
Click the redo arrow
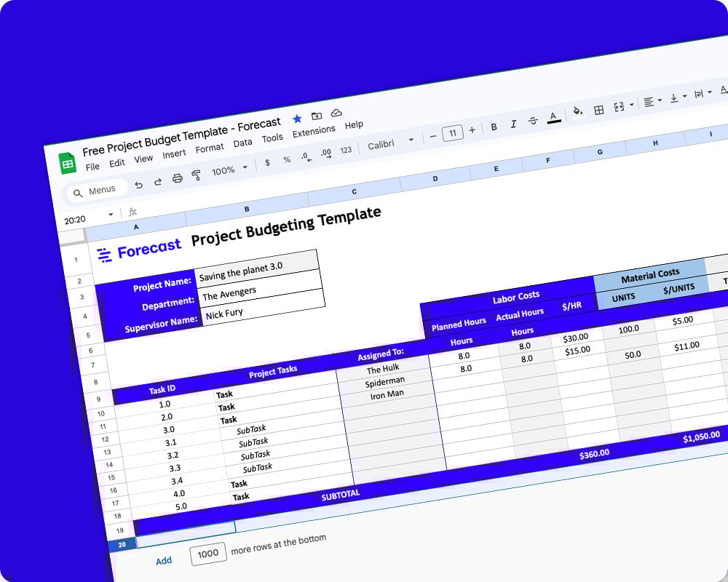point(158,181)
